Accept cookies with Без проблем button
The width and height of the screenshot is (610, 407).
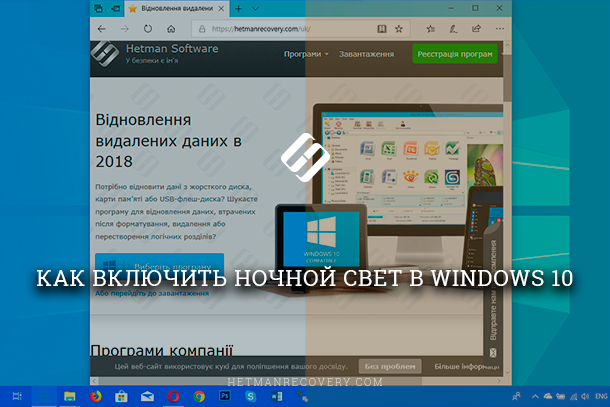coord(390,367)
